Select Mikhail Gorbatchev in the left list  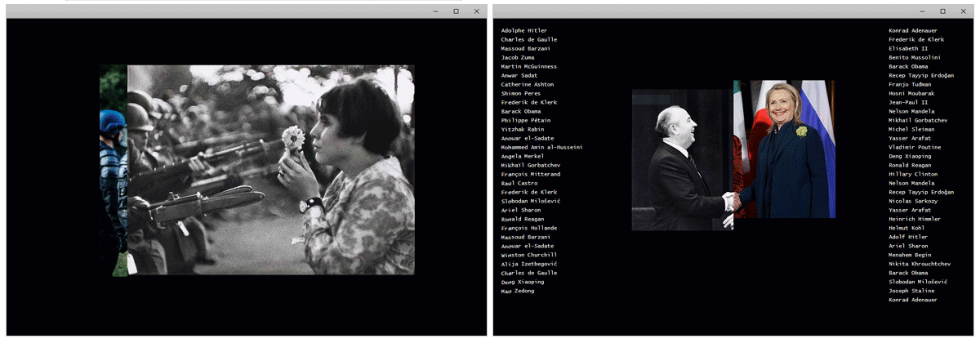point(531,165)
